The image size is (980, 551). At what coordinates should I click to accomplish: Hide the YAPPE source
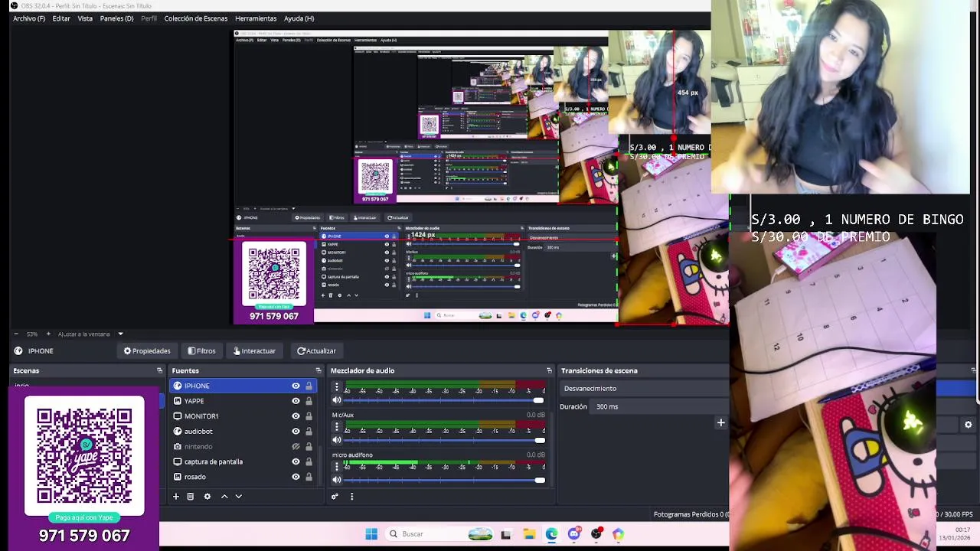[296, 401]
